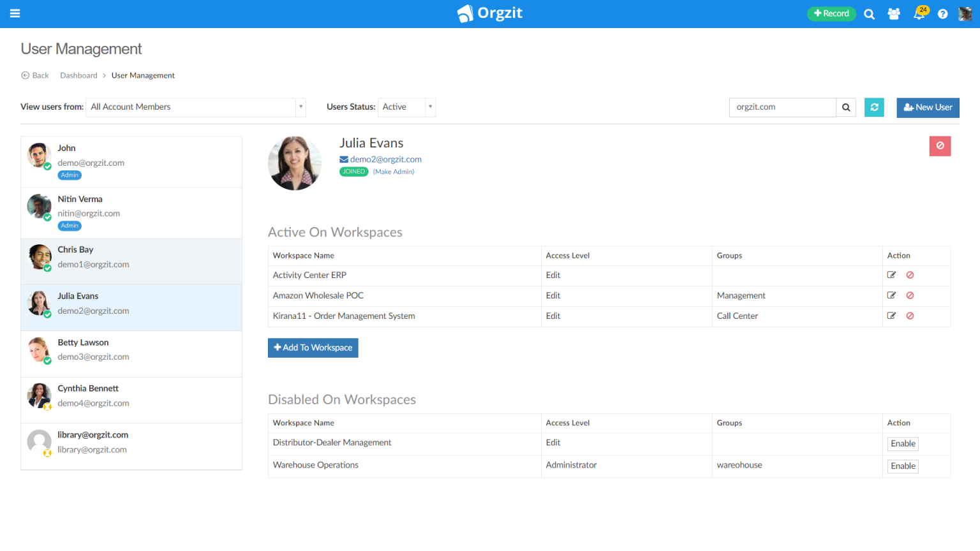
Task: Disable Julia Evans from Activity Center ERP
Action: (x=910, y=275)
